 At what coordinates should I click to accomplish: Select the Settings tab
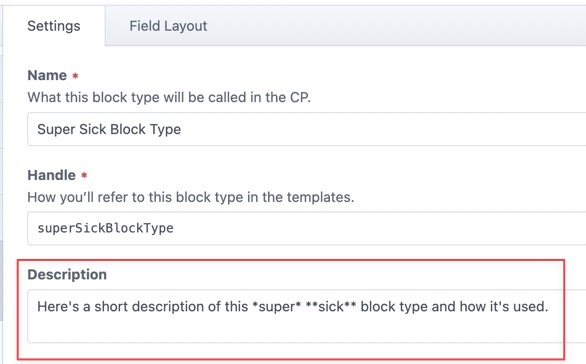click(x=54, y=26)
